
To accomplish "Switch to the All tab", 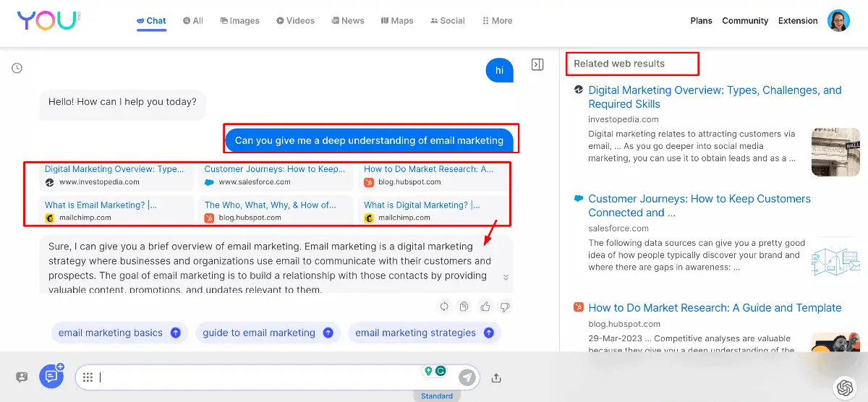I will point(193,21).
